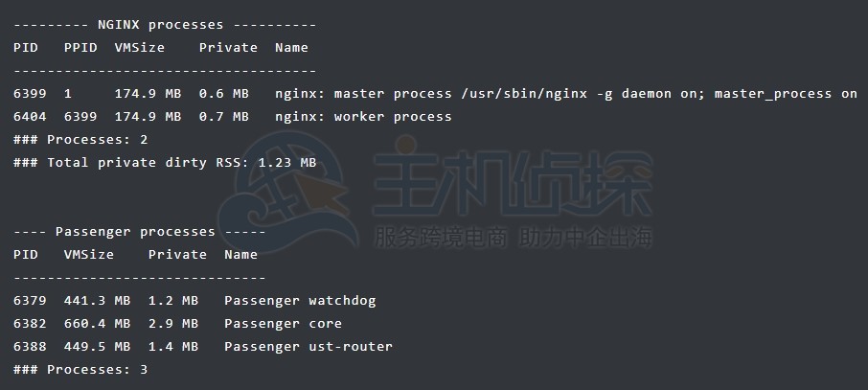Viewport: 868px width, 390px height.
Task: Click the Passenger processes section heading
Action: point(139,232)
